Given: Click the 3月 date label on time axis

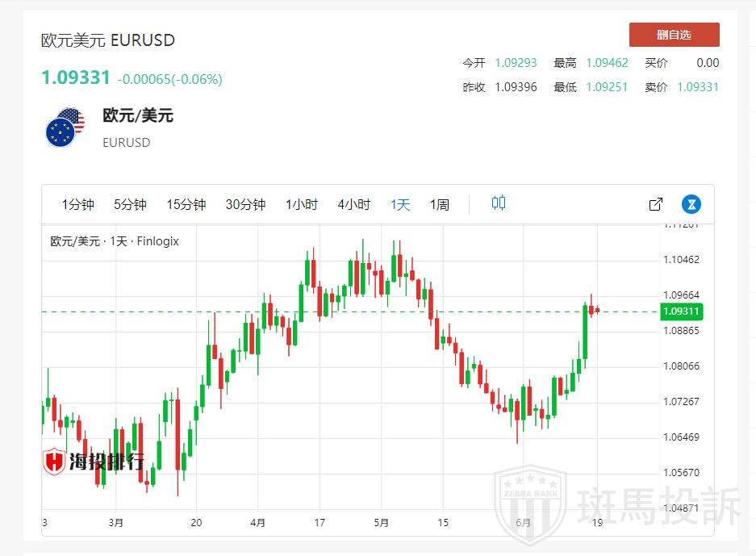Looking at the screenshot, I should coord(115,523).
